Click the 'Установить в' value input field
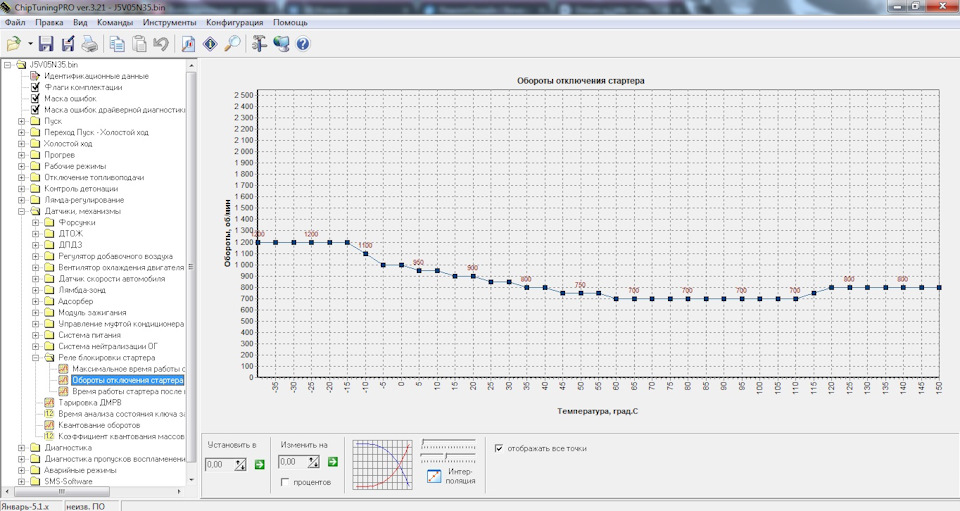The image size is (960, 511). (x=220, y=464)
